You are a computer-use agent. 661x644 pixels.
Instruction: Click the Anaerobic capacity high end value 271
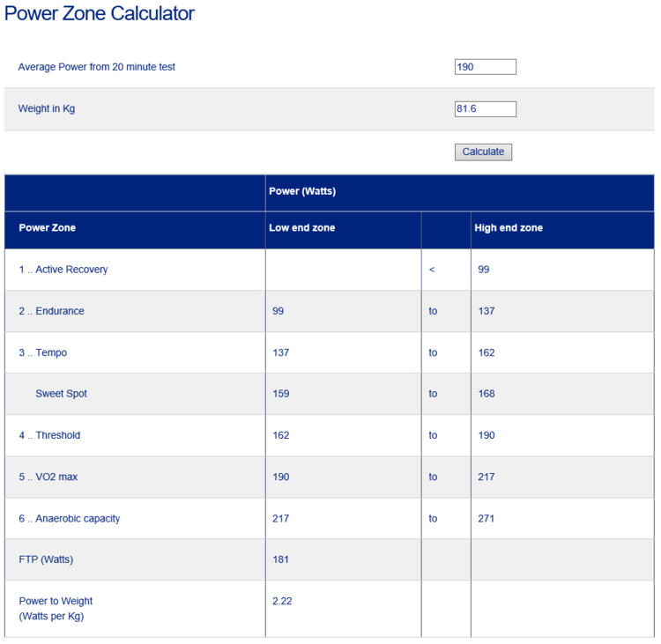(486, 518)
